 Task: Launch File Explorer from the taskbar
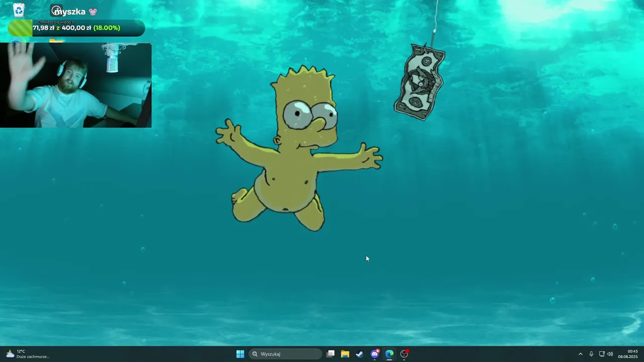click(345, 354)
